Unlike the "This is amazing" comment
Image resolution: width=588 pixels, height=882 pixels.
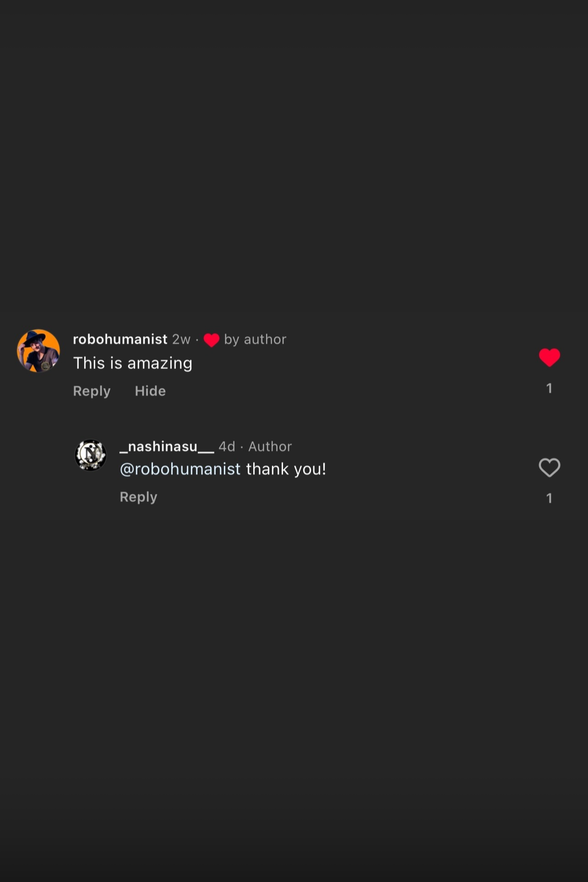point(549,357)
